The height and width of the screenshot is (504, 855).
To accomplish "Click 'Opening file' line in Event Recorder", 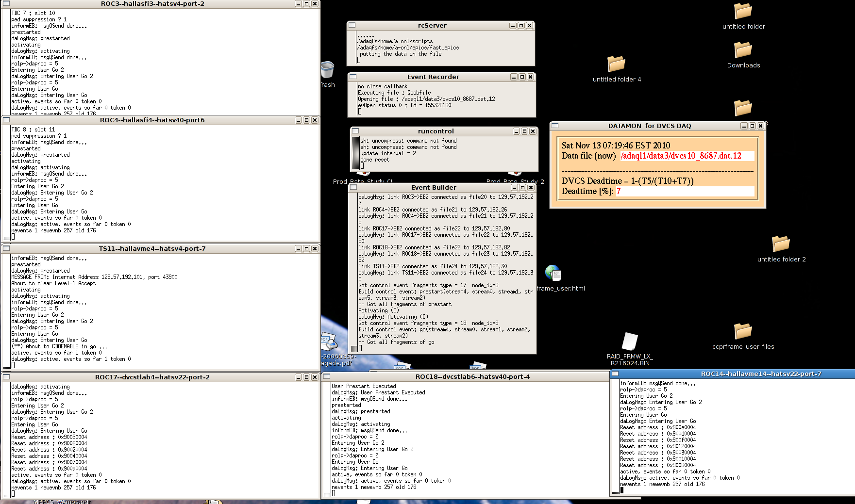I will (426, 99).
